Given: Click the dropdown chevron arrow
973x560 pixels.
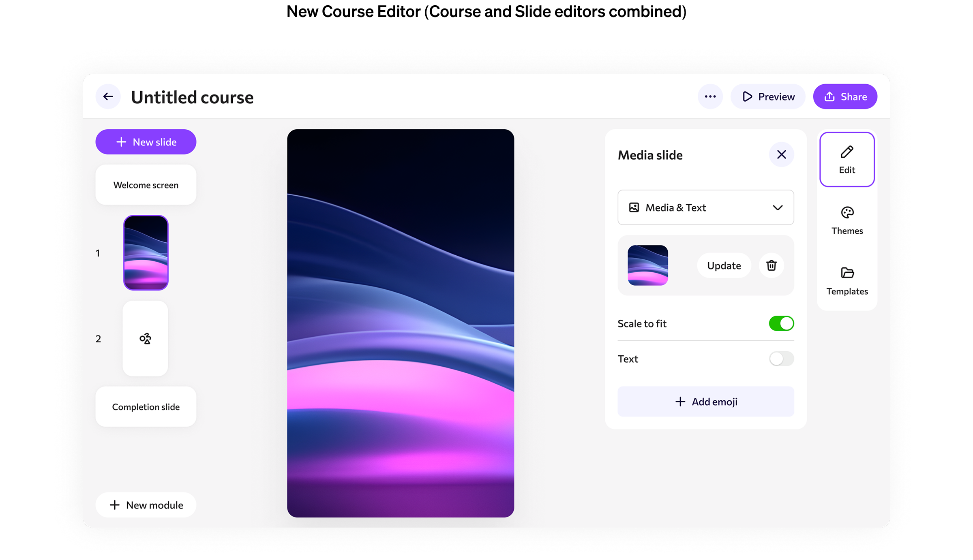Looking at the screenshot, I should [777, 207].
